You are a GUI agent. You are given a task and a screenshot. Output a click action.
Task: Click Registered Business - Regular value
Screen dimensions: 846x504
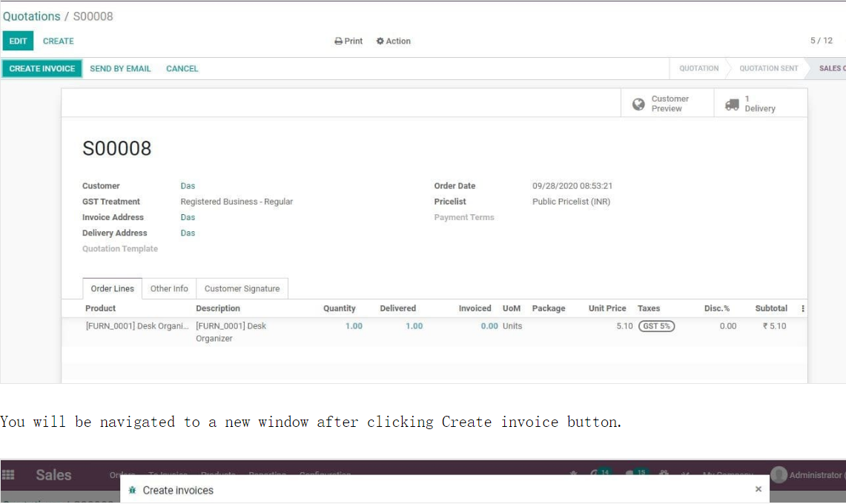pyautogui.click(x=237, y=202)
